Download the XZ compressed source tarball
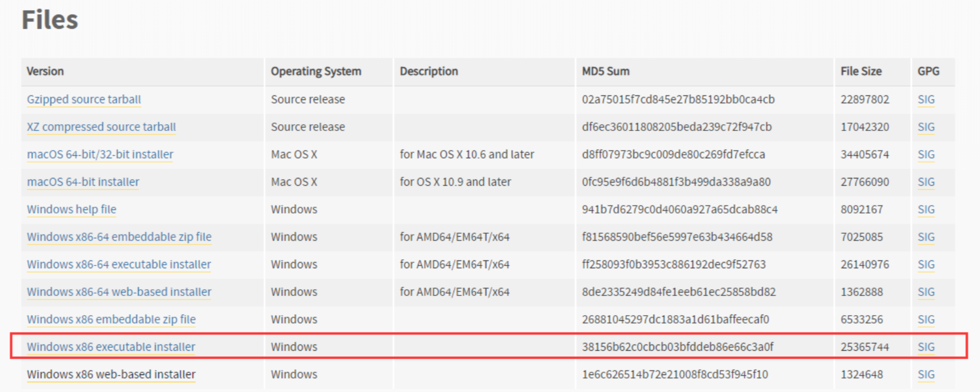 101,127
